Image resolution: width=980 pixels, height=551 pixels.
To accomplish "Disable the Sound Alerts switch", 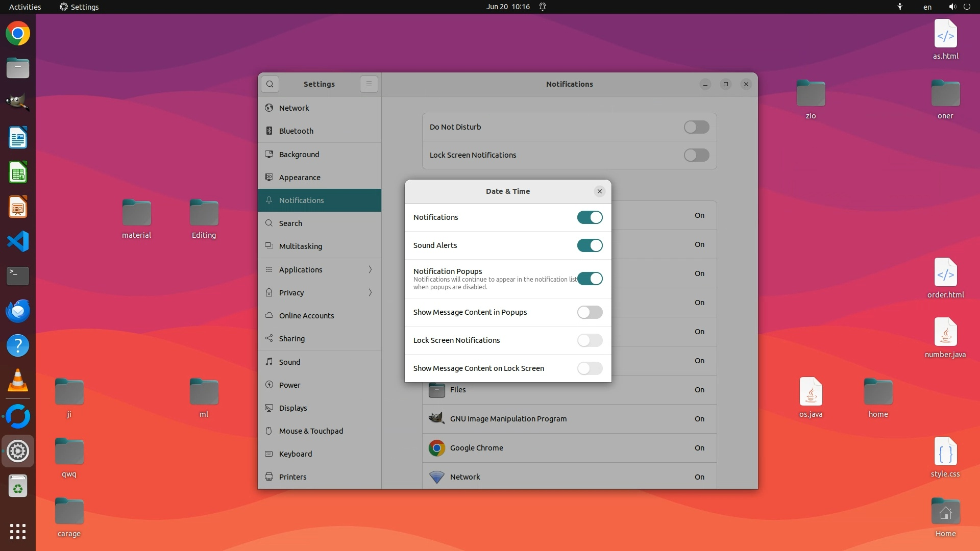I will point(590,245).
